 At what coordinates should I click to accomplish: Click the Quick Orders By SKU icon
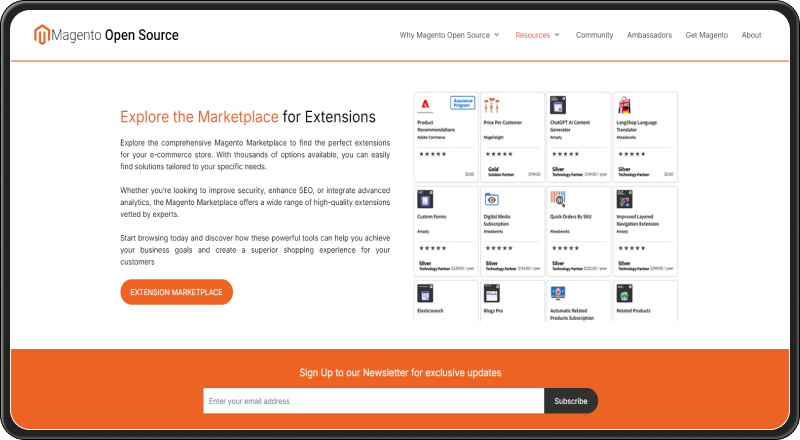[558, 199]
